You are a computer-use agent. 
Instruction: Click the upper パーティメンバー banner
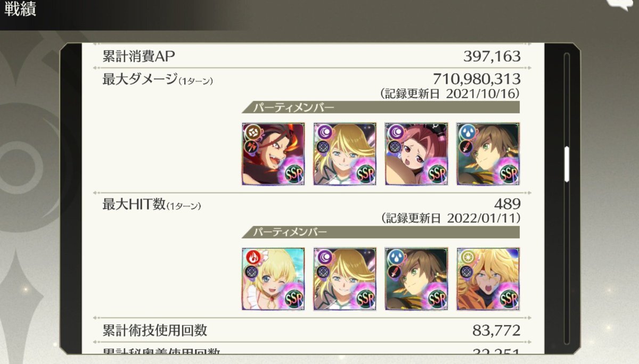[x=380, y=107]
